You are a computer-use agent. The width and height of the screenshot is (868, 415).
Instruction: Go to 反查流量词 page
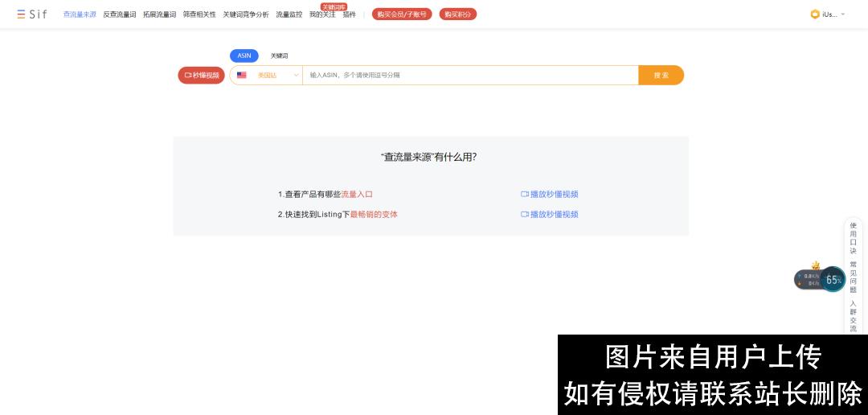(x=120, y=14)
